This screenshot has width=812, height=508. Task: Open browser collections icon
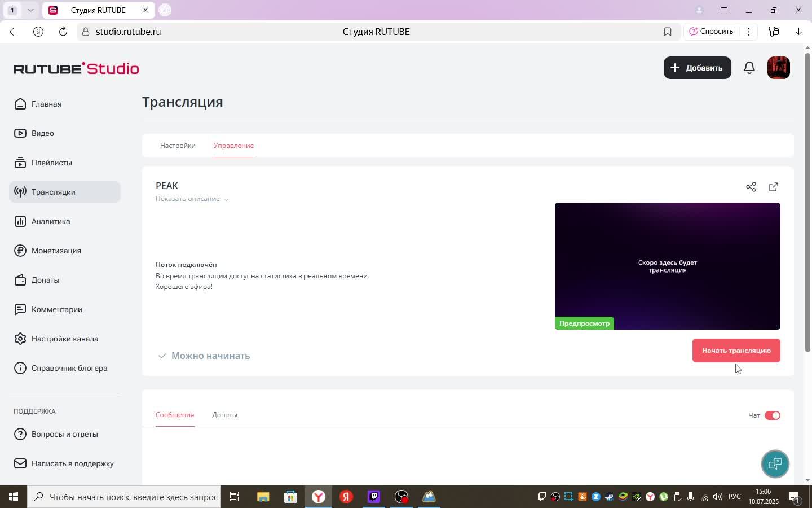coord(774,32)
